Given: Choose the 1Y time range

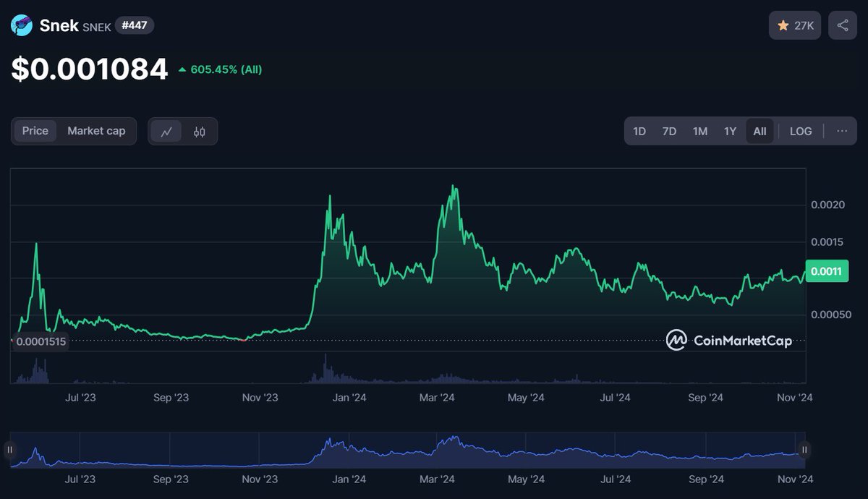Looking at the screenshot, I should 730,132.
